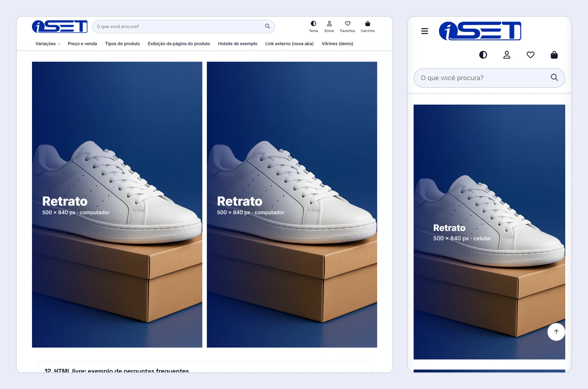Click the first Retrato computador banner

(x=117, y=205)
